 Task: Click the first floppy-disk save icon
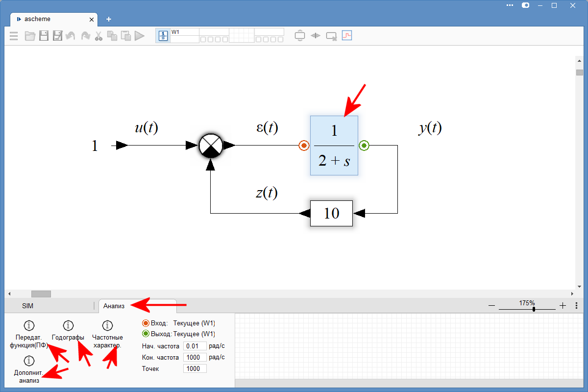[x=44, y=36]
